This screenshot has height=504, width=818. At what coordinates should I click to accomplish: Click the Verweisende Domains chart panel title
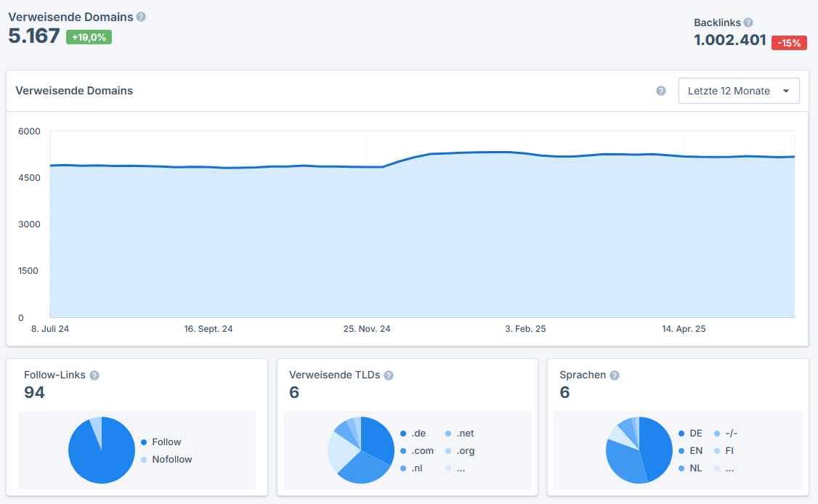click(74, 91)
